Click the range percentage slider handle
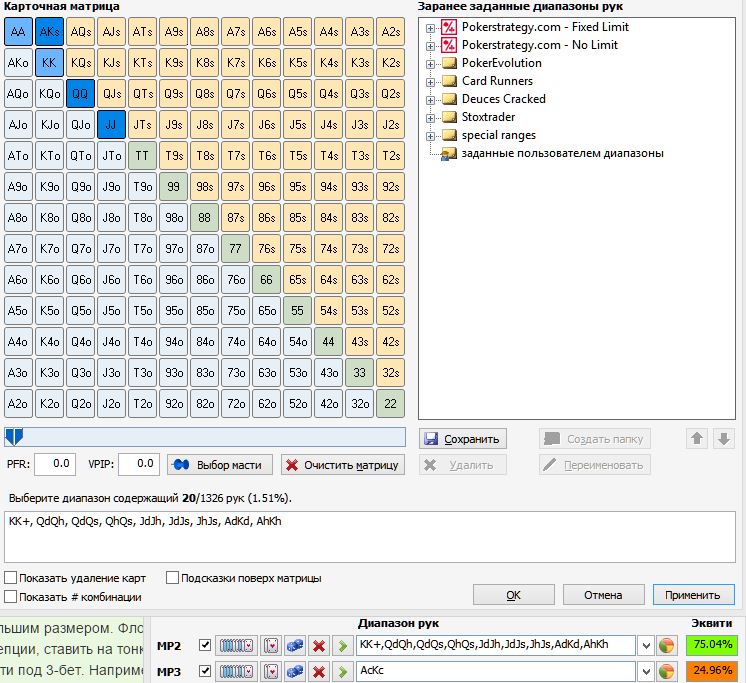The width and height of the screenshot is (746, 683). 11,437
